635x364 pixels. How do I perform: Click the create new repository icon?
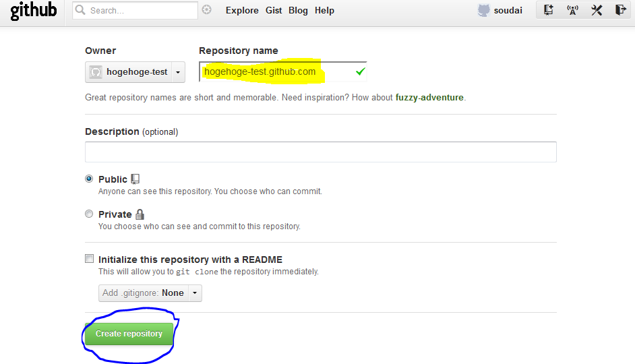(548, 10)
